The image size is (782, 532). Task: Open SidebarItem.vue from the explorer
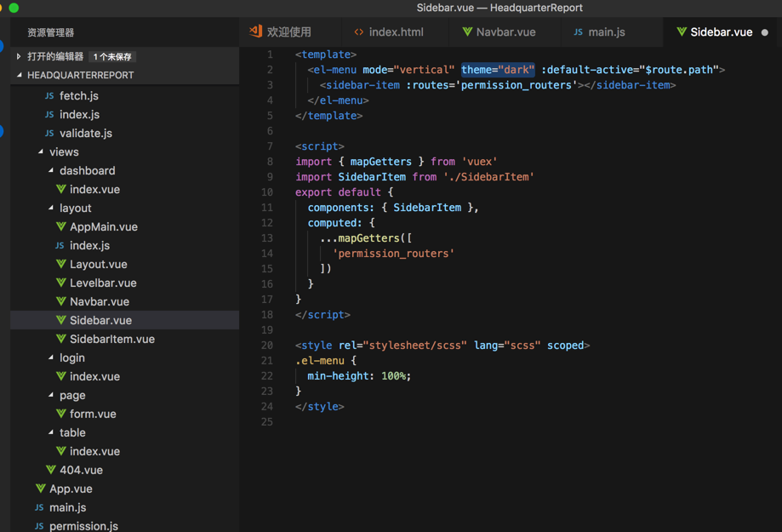112,339
